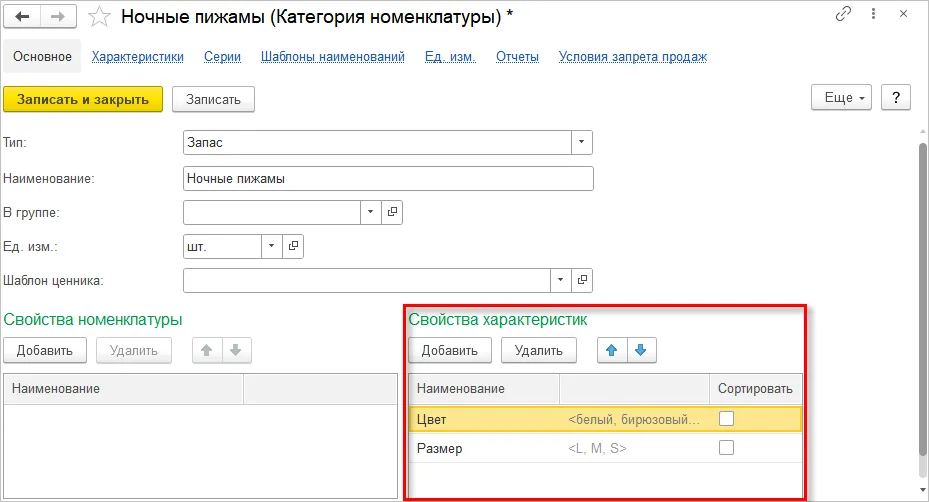Open the Условия запрета продаж tab
929x502 pixels.
[x=633, y=57]
